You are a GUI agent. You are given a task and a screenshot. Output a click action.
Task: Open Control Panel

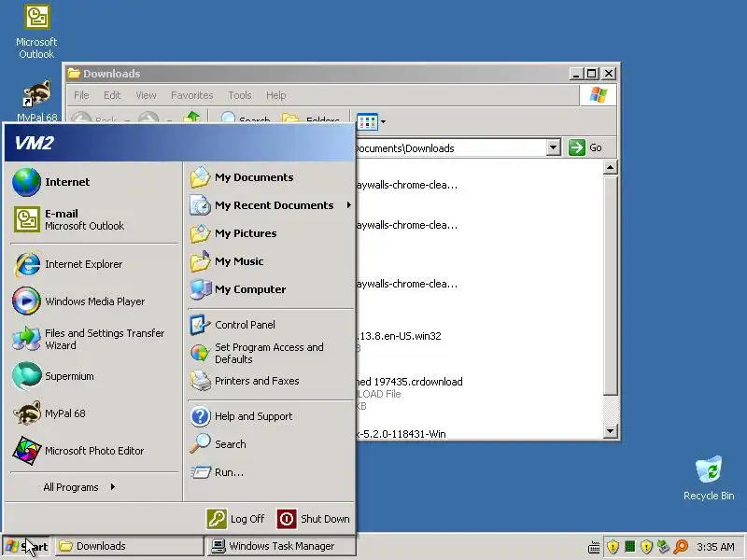click(x=270, y=325)
